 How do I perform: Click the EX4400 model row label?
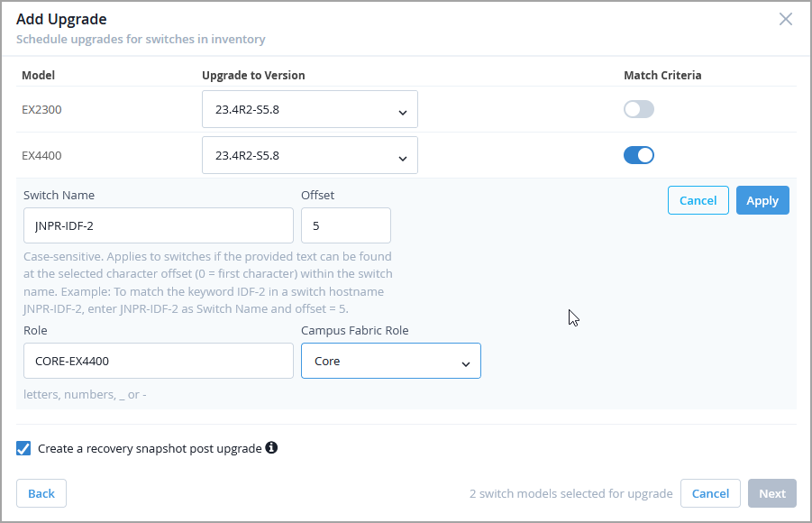pyautogui.click(x=41, y=155)
